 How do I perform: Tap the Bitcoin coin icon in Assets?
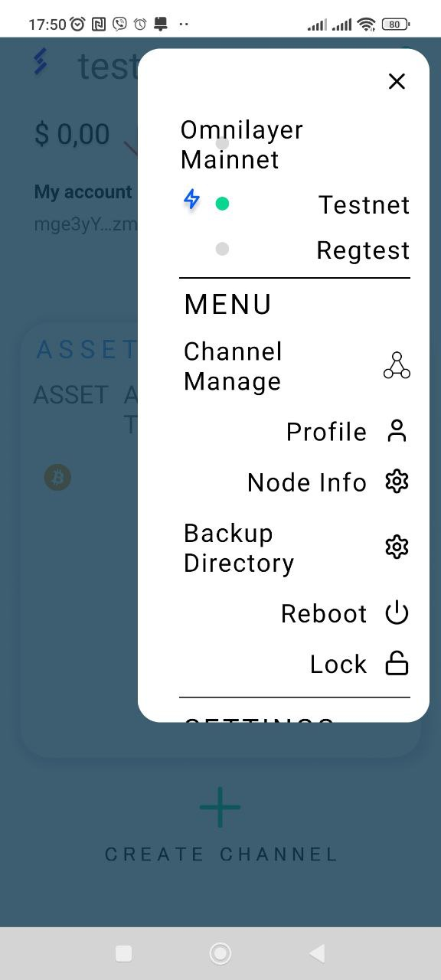[x=57, y=477]
